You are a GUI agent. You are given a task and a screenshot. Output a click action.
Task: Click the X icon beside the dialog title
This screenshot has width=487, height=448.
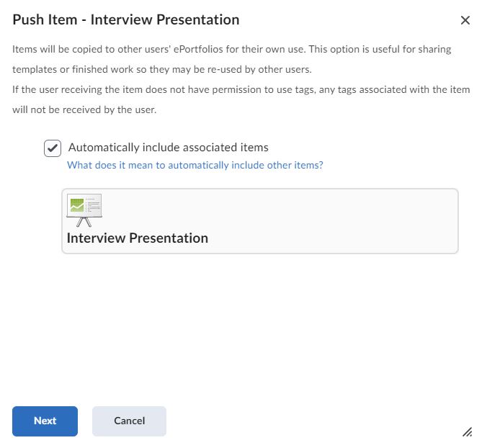(465, 20)
